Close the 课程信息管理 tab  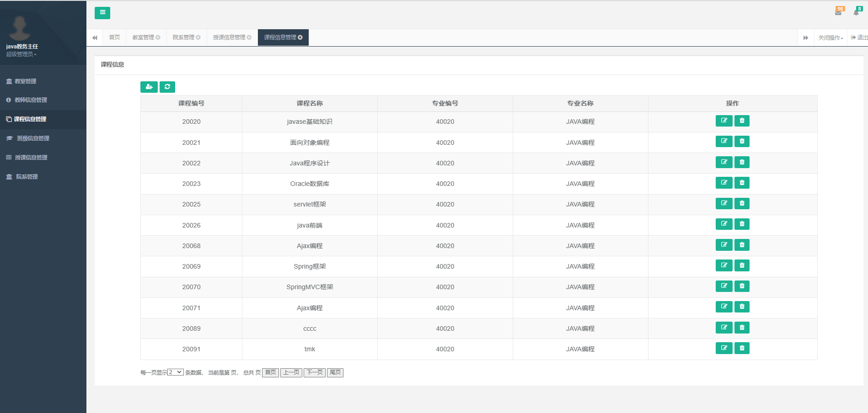click(x=300, y=37)
